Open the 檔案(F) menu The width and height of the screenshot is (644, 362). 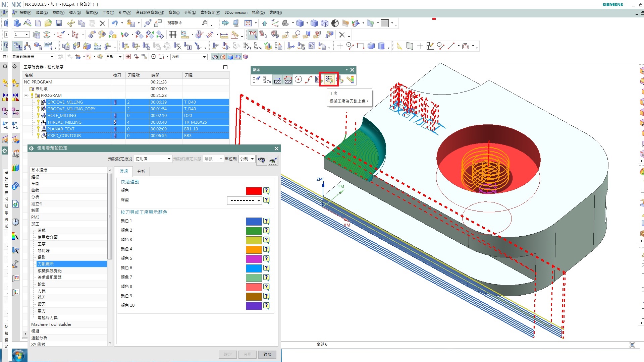25,12
